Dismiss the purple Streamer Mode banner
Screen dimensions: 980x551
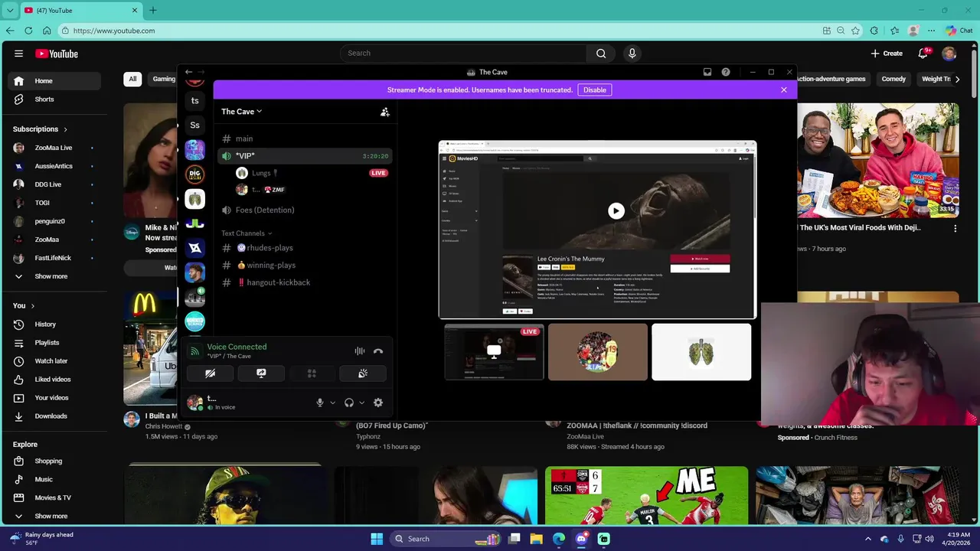coord(783,90)
